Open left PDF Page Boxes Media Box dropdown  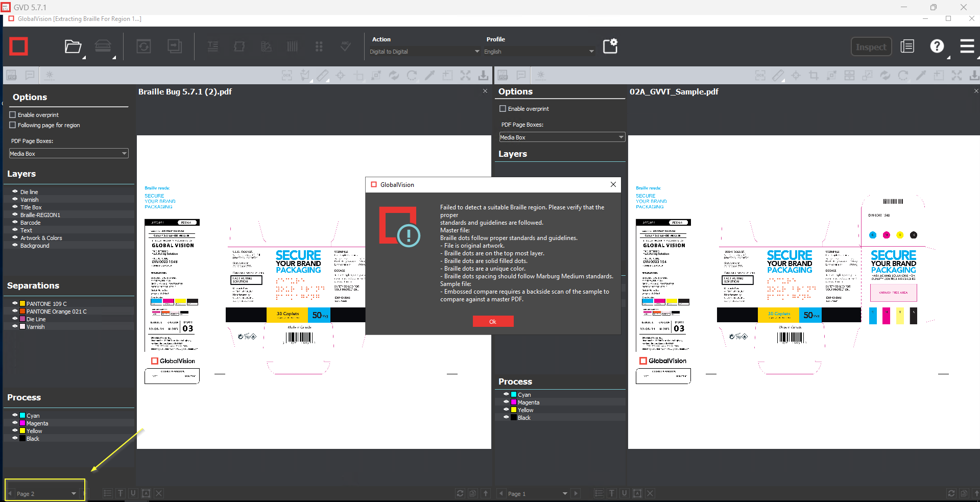[x=68, y=154]
